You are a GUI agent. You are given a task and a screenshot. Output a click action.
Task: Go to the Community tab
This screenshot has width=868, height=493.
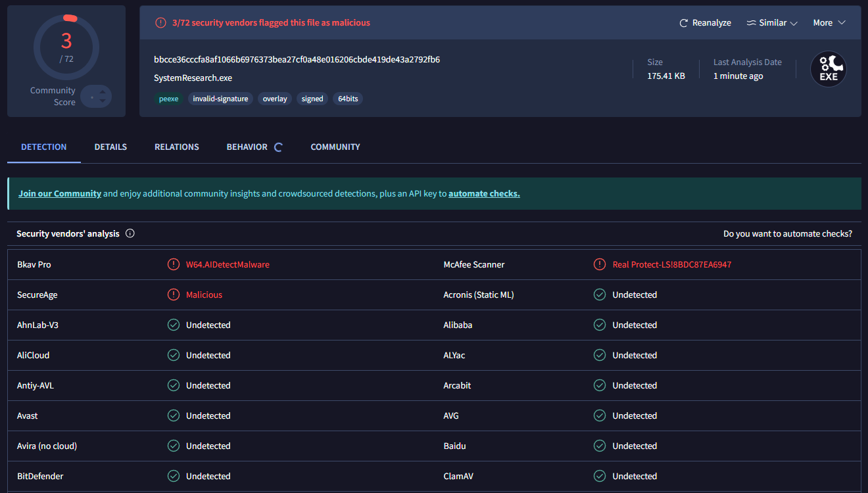[335, 147]
